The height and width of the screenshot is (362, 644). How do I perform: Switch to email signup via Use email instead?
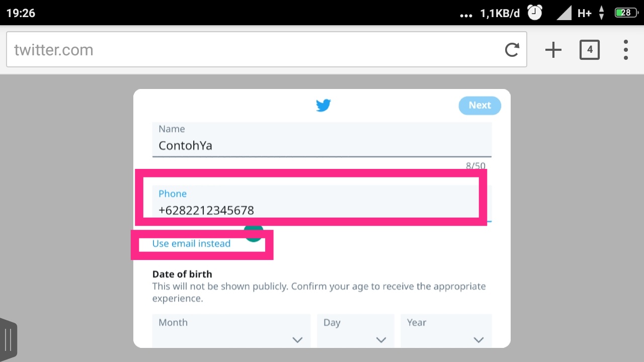click(x=191, y=243)
